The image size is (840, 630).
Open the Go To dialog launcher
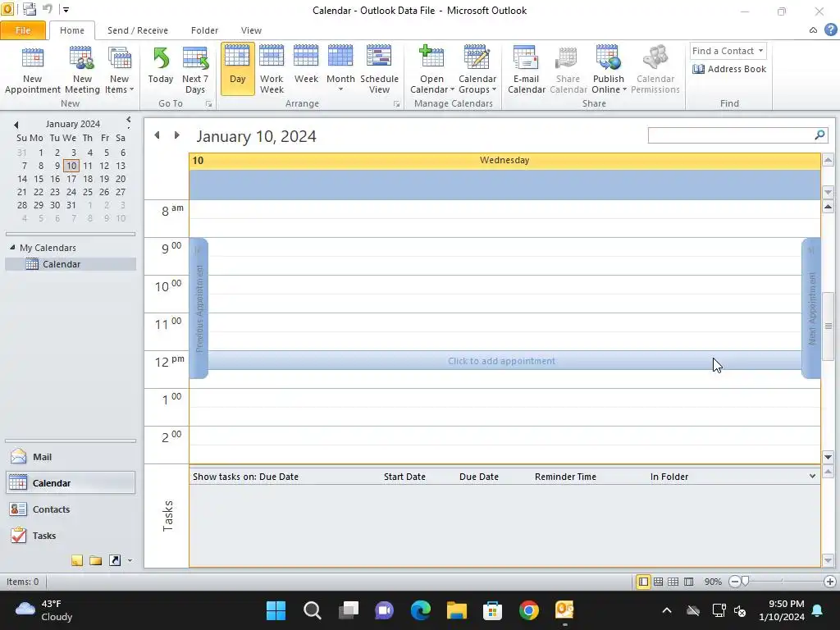point(208,104)
